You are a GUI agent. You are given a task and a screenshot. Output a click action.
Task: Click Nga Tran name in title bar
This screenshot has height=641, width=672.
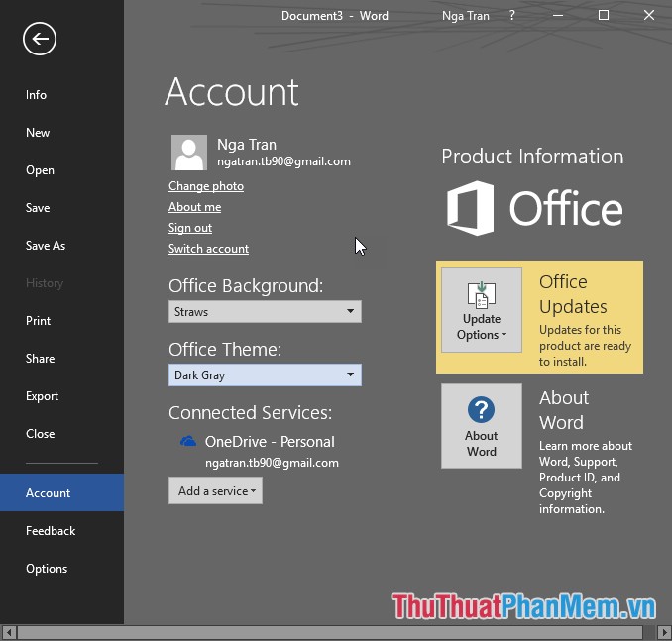[x=466, y=16]
